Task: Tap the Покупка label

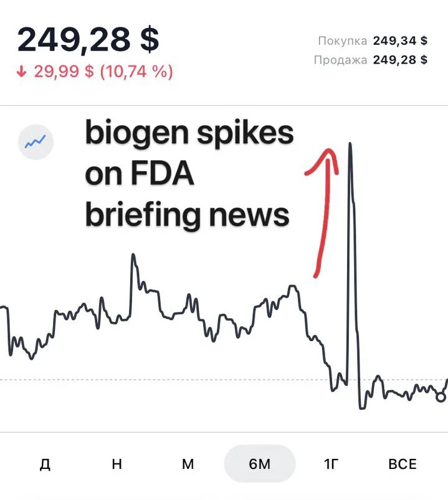Action: [342, 41]
